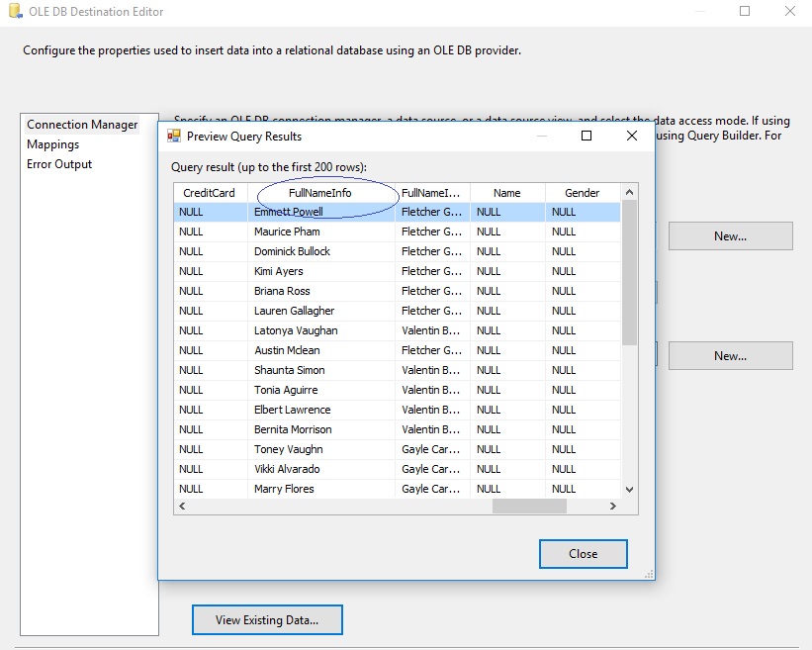Click the OLE DB Destination Editor title icon
Screen dimensions: 812x650
point(16,11)
